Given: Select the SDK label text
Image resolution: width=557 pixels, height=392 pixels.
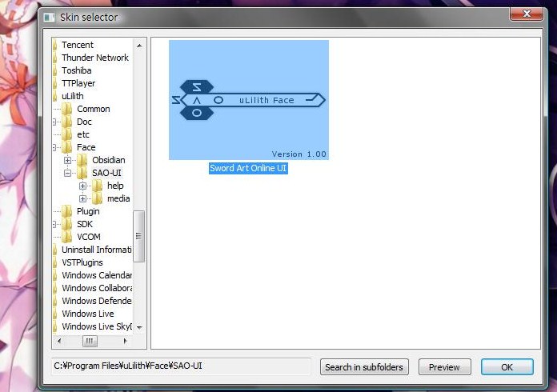Looking at the screenshot, I should pyautogui.click(x=85, y=224).
